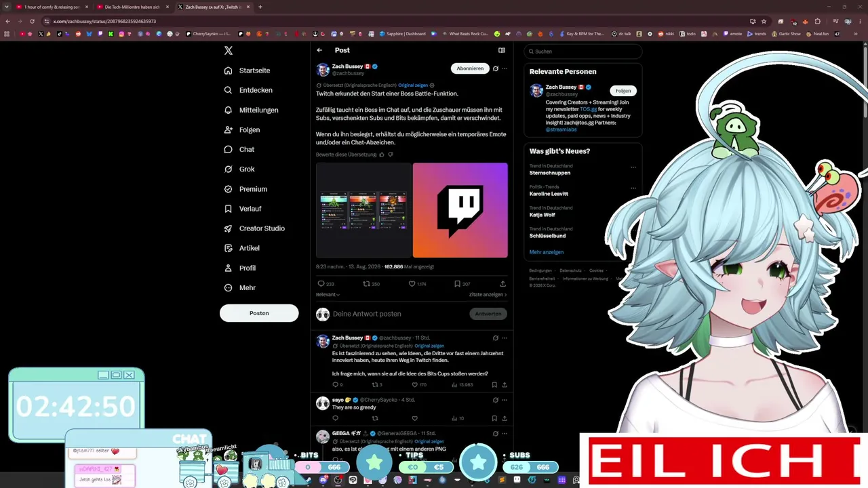The height and width of the screenshot is (488, 868).
Task: Switch to 'Die Tech-Millionäre' tab
Action: tap(132, 7)
